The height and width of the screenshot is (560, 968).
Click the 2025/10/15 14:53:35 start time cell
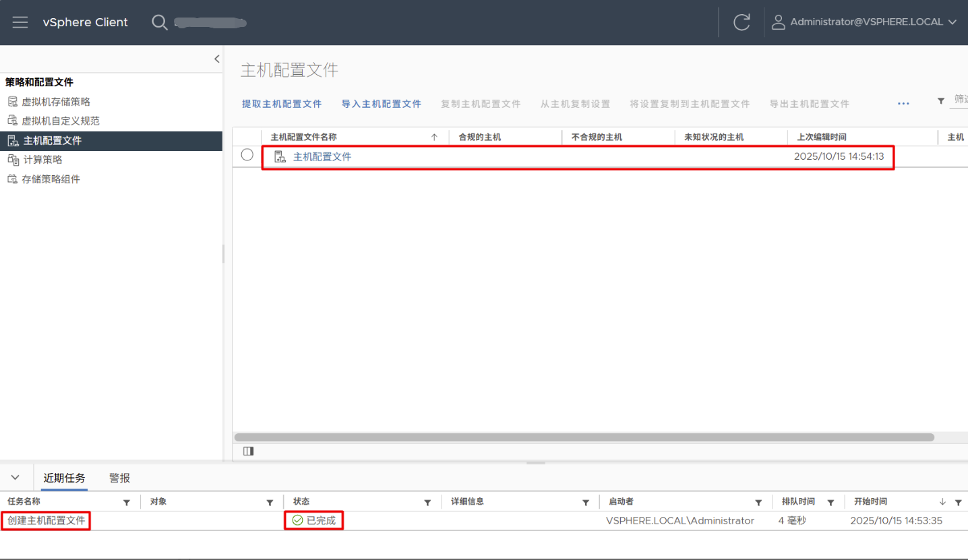tap(896, 521)
